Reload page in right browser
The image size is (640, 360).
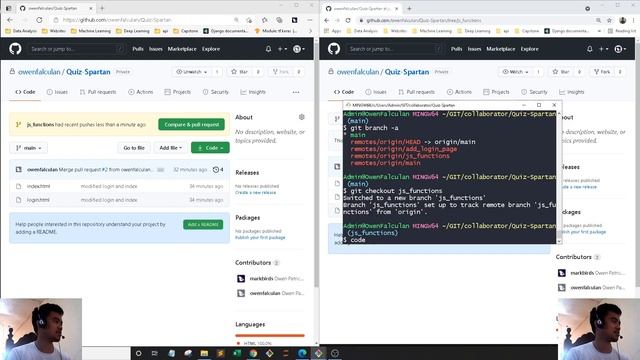click(348, 20)
